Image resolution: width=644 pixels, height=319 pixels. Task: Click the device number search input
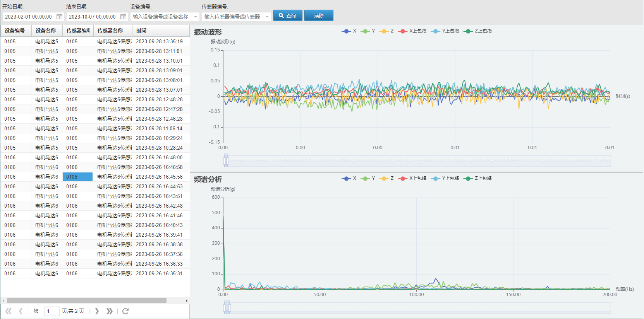(161, 17)
